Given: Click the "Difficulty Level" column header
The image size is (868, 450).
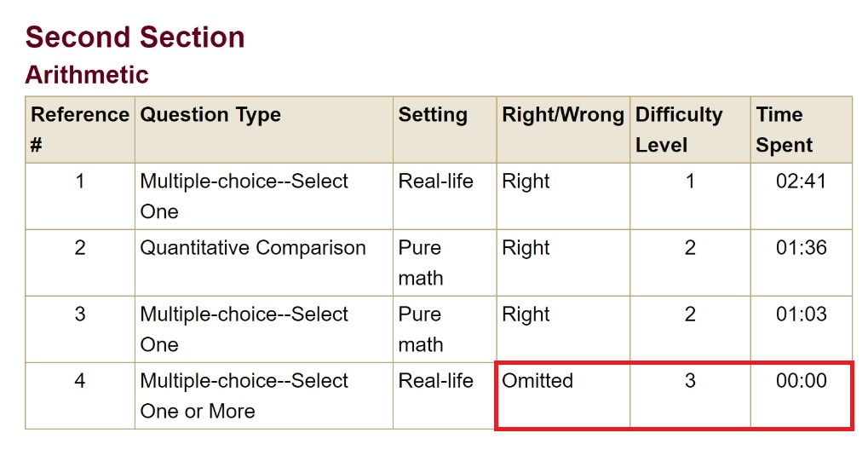Looking at the screenshot, I should pyautogui.click(x=679, y=130).
